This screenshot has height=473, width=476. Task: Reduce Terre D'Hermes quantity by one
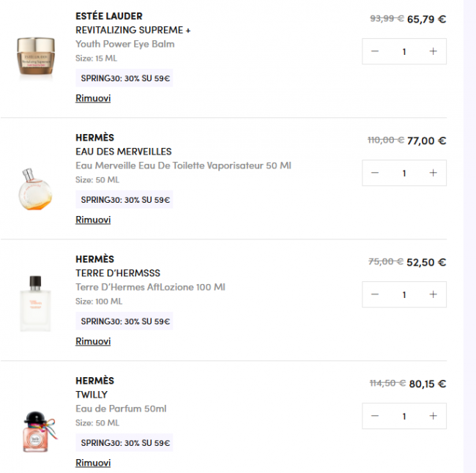(x=375, y=294)
